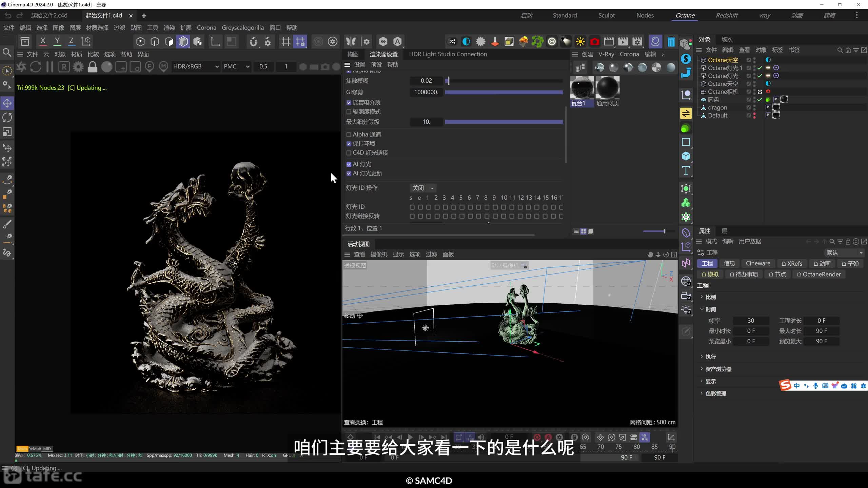Click the Sogou input method S icon
Viewport: 868px width, 488px height.
[785, 385]
